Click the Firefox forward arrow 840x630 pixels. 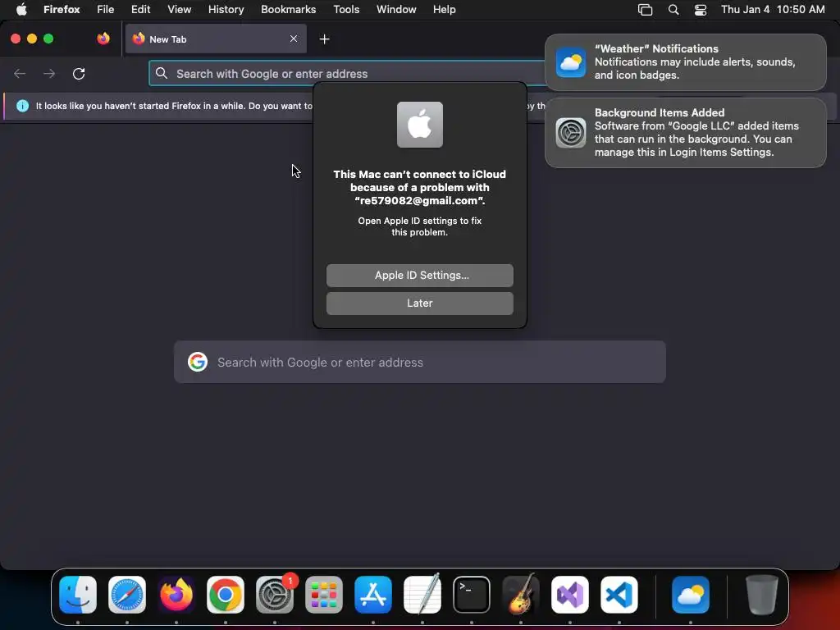tap(49, 73)
